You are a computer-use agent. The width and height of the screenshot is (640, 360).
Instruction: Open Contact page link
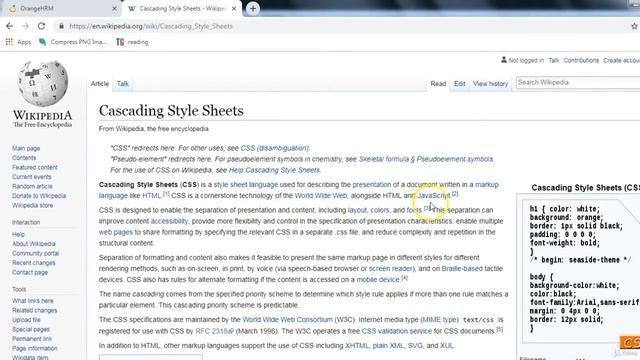coord(30,272)
